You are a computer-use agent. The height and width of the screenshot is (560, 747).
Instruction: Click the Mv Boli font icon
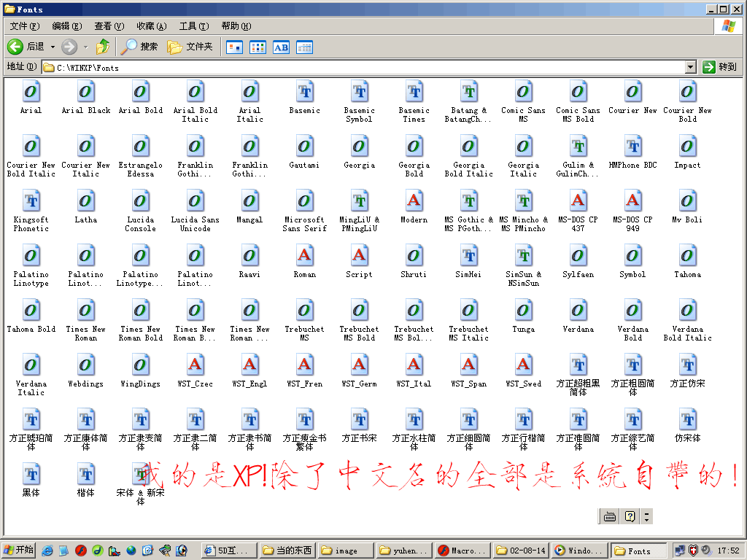(x=687, y=201)
